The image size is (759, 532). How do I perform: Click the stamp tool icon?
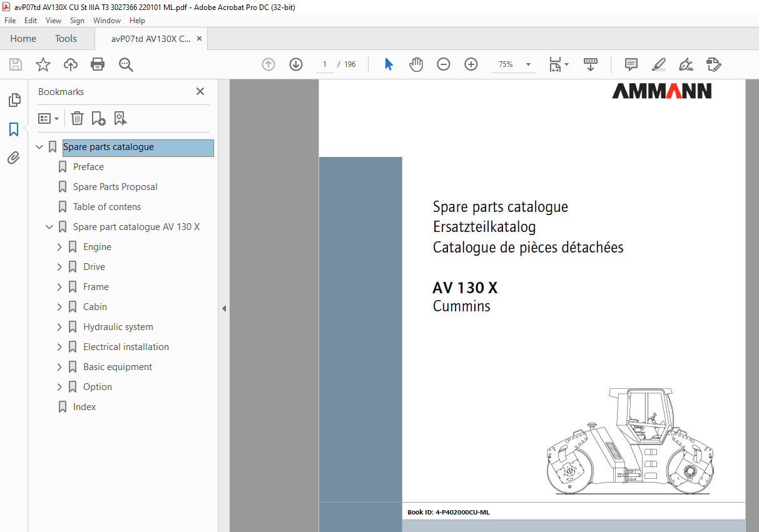714,64
